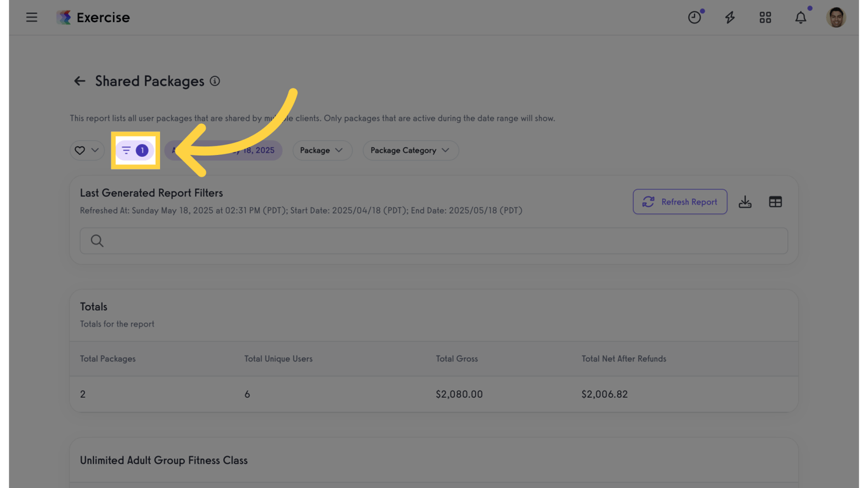Screen dimensions: 868x488
Task: Click the info icon beside Shared Packages
Action: coord(215,81)
